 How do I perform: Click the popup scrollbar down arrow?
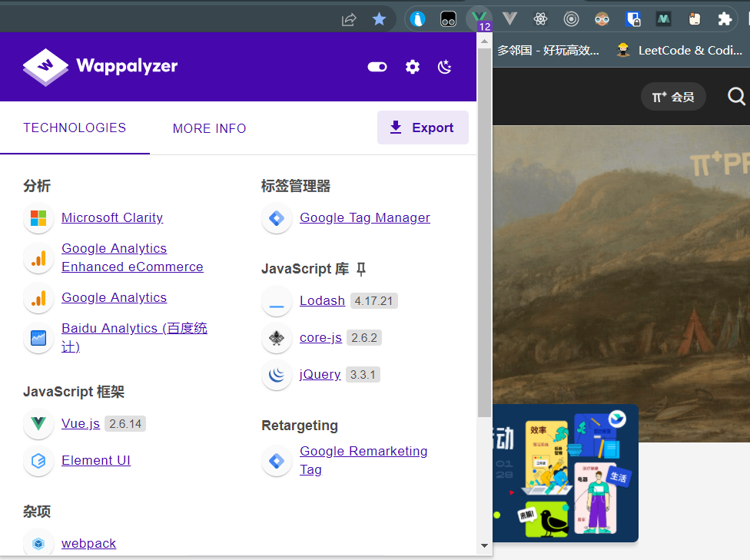tap(485, 545)
